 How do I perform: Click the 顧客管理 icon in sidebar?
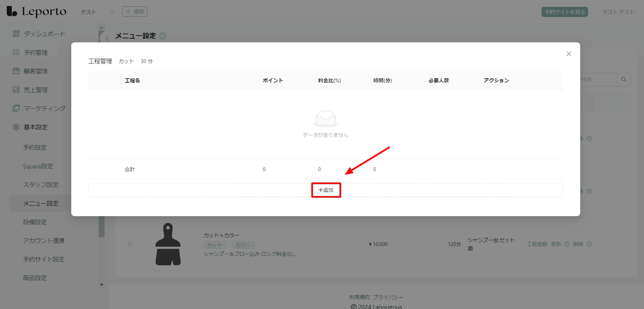coord(16,71)
